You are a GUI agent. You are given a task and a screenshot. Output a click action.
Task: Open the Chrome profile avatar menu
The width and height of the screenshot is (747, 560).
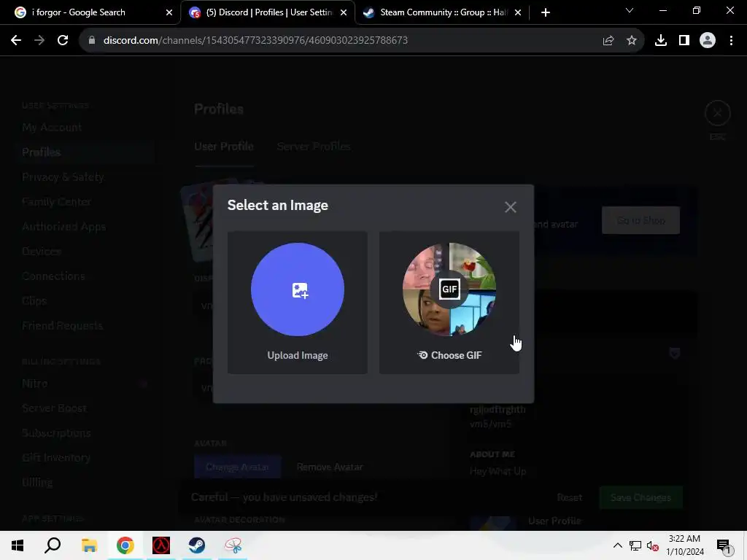pyautogui.click(x=708, y=41)
